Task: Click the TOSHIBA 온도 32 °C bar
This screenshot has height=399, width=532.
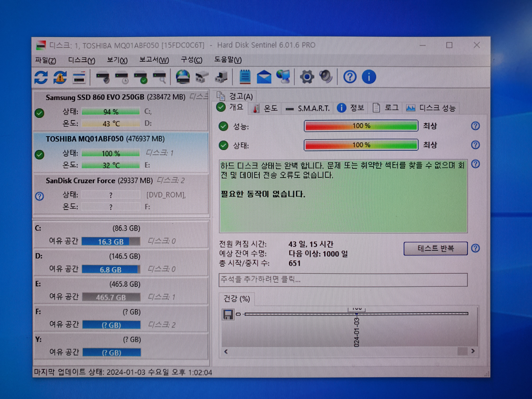Action: (x=111, y=165)
